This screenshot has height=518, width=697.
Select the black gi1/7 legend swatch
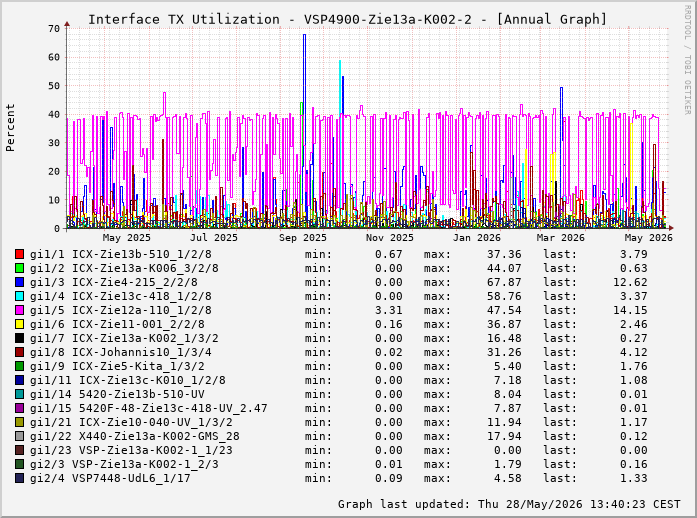tap(19, 338)
